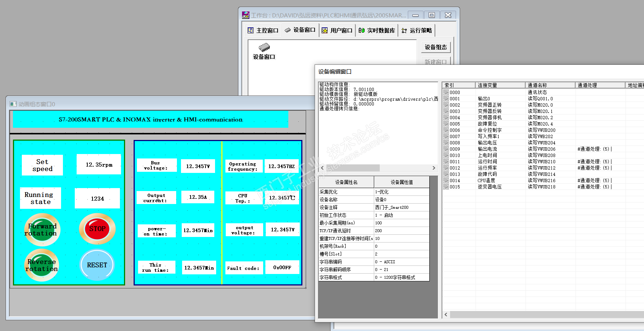Select the 12.35A output current value
The width and height of the screenshot is (644, 331).
[x=198, y=197]
